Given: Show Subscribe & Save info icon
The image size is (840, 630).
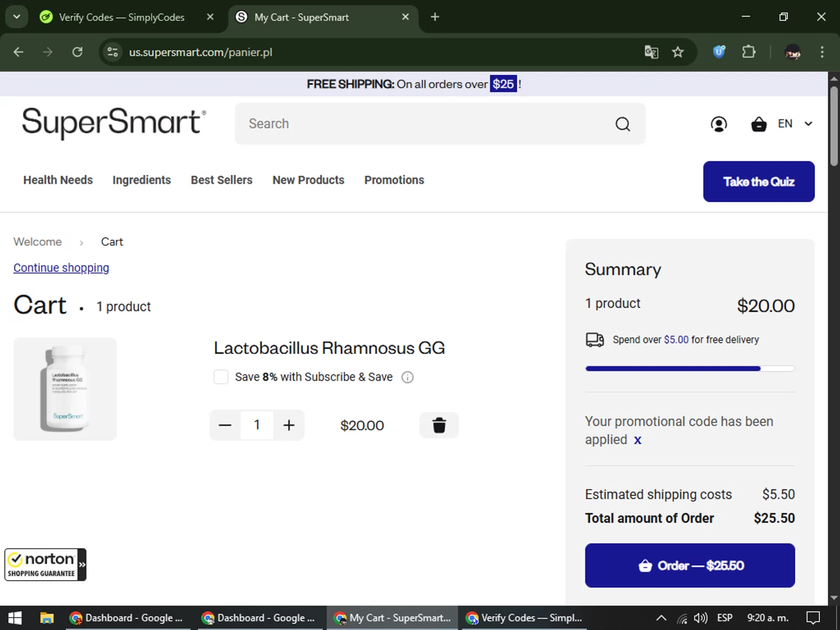Looking at the screenshot, I should pos(408,377).
